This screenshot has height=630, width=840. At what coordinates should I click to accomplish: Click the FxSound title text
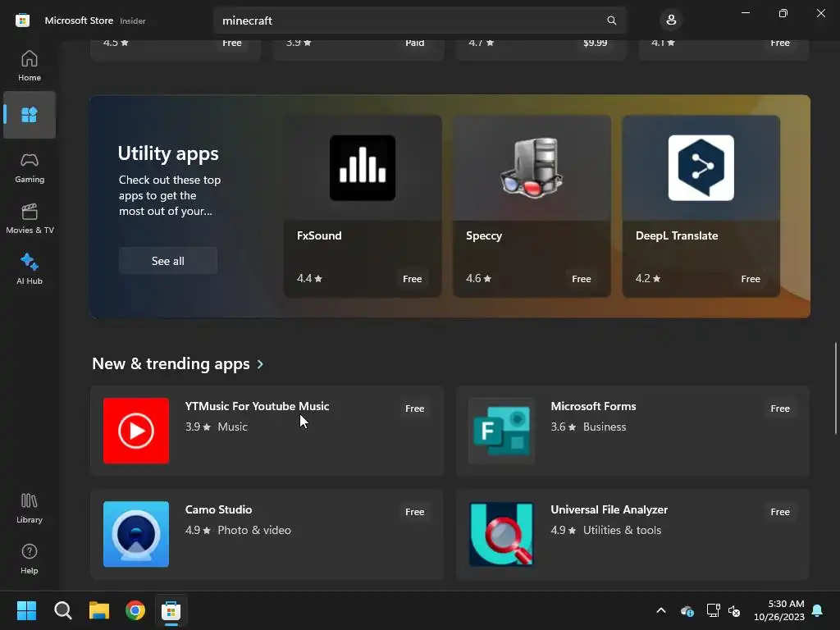319,235
